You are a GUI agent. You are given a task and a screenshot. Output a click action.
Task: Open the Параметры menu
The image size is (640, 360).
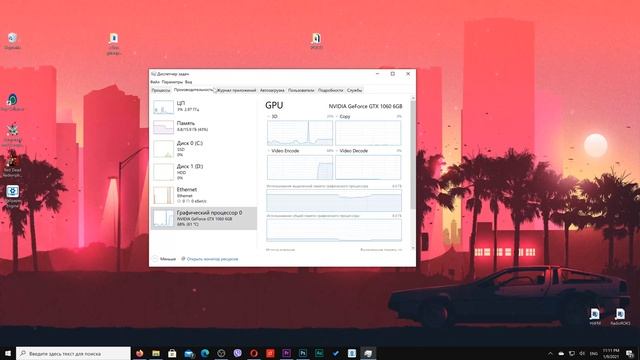coord(172,82)
